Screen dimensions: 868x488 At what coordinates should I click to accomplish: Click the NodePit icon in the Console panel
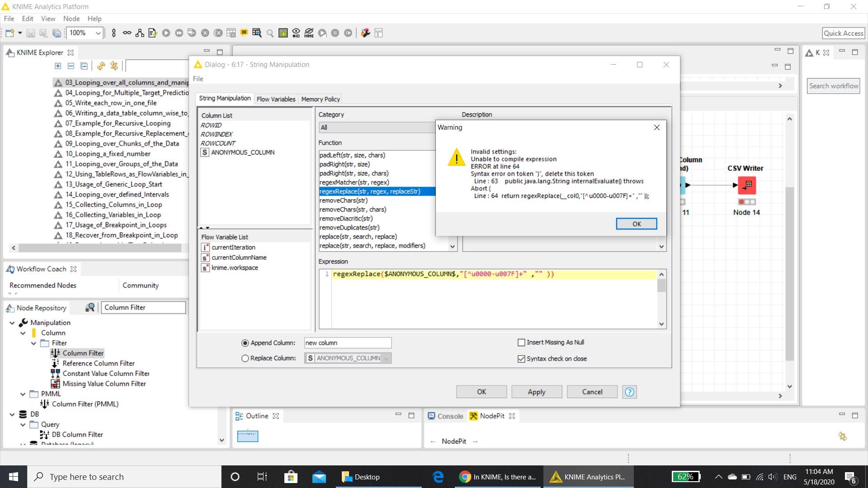(x=473, y=416)
